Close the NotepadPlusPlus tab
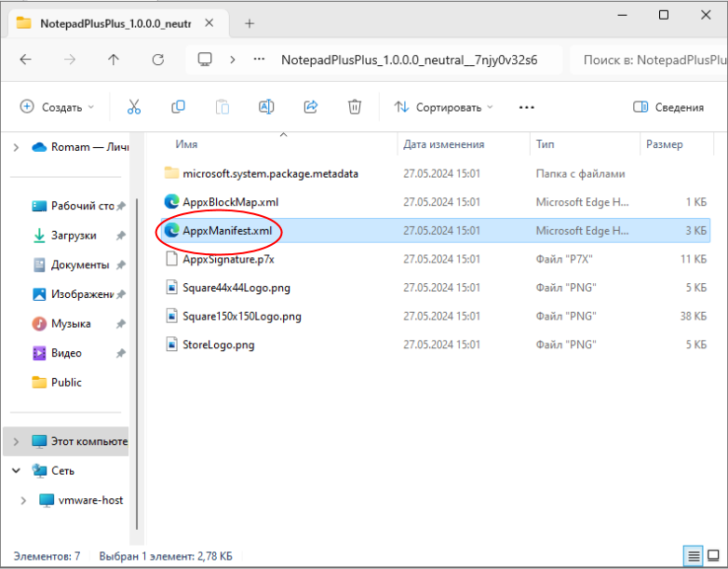 (x=209, y=22)
